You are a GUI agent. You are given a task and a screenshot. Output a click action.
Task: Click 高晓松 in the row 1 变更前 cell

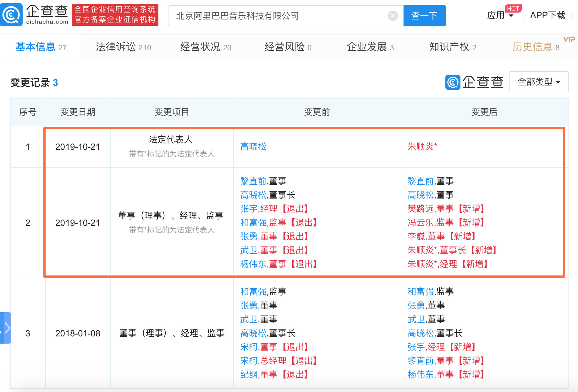[x=253, y=147]
